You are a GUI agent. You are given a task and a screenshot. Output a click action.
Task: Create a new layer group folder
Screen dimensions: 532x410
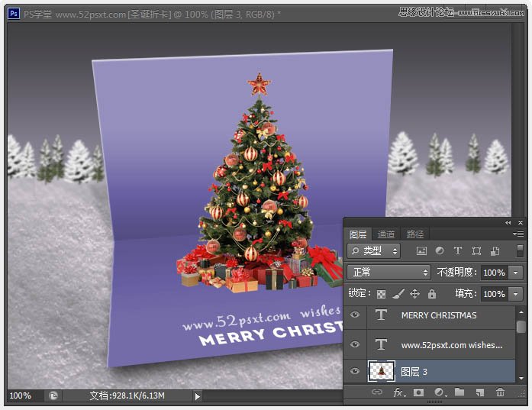pyautogui.click(x=459, y=392)
